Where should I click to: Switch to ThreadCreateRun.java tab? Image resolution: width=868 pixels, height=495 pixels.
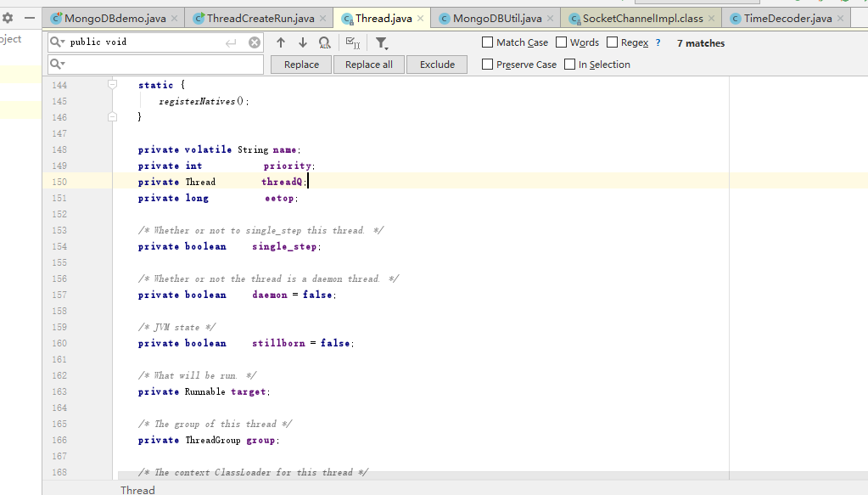[260, 19]
